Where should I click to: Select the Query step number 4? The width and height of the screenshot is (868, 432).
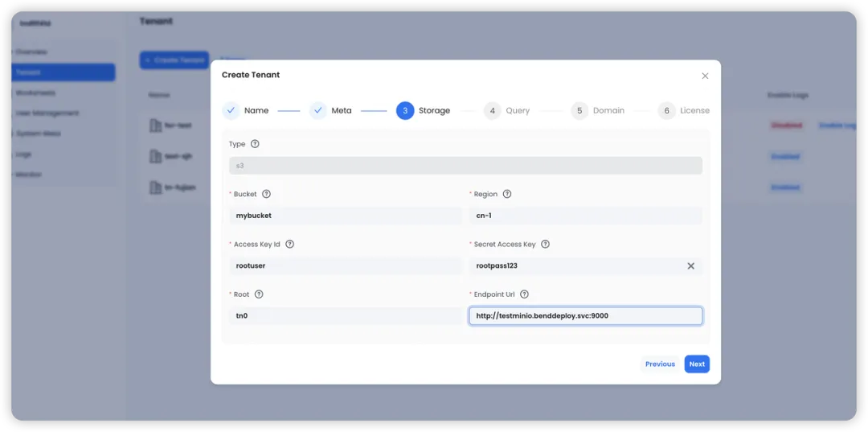492,111
